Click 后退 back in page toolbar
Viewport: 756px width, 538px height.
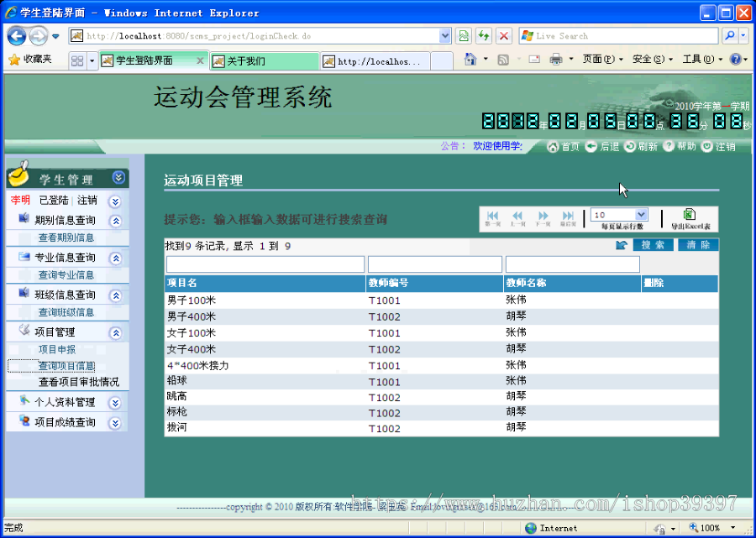(602, 146)
